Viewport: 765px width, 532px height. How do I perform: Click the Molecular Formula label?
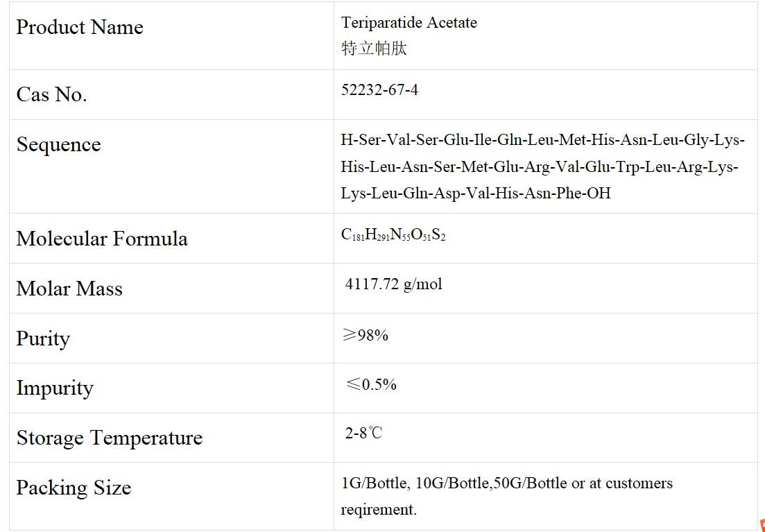pos(102,239)
